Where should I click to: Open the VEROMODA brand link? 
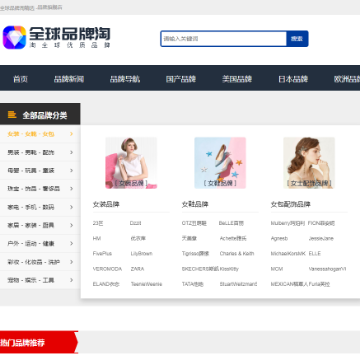click(x=107, y=269)
